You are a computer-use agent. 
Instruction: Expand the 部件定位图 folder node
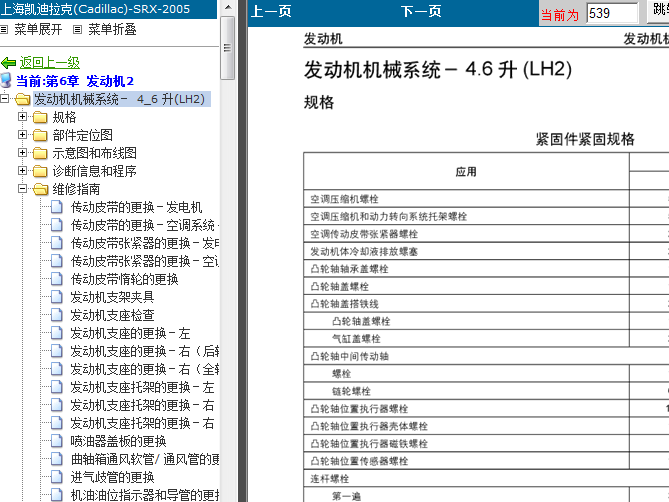click(x=22, y=135)
